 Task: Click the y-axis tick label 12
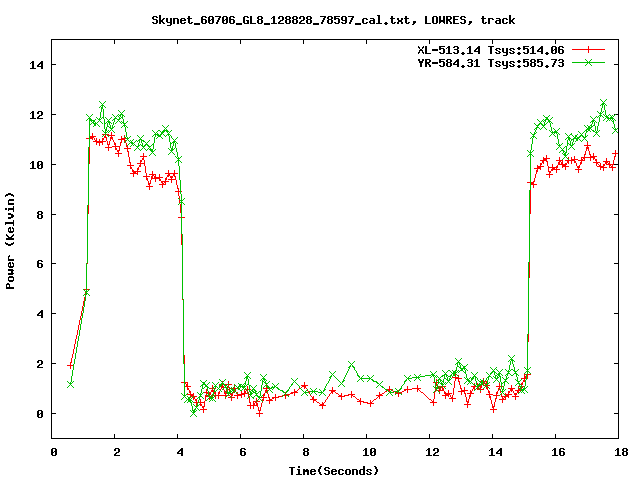click(x=36, y=115)
